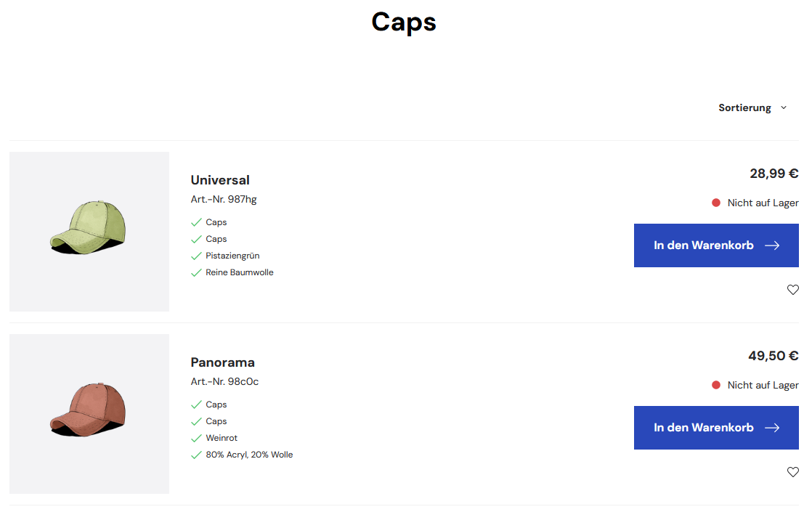Image resolution: width=812 pixels, height=512 pixels.
Task: Click arrow icon on Universal cart button
Action: pyautogui.click(x=772, y=245)
